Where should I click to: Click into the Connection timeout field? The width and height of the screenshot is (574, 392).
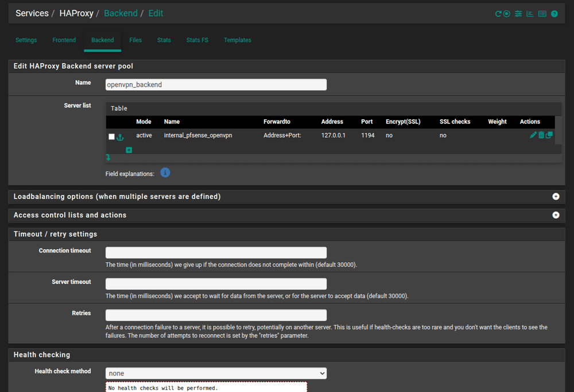pyautogui.click(x=216, y=253)
